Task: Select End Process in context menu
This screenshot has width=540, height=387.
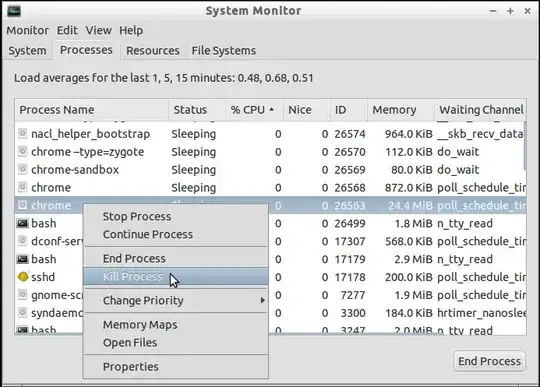Action: point(176,259)
